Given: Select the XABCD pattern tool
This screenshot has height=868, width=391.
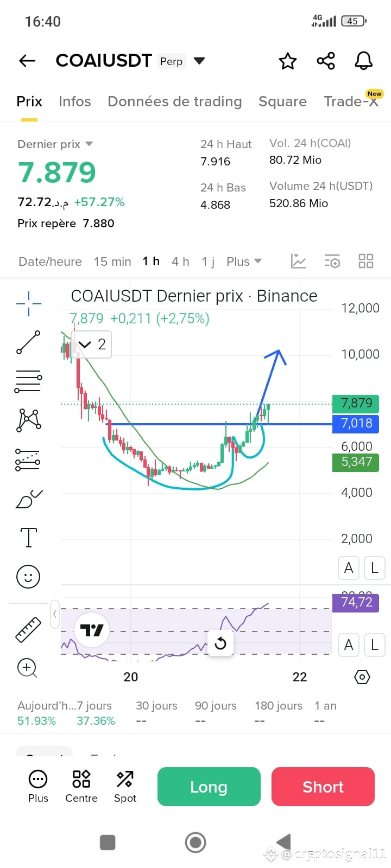Looking at the screenshot, I should click(x=29, y=420).
